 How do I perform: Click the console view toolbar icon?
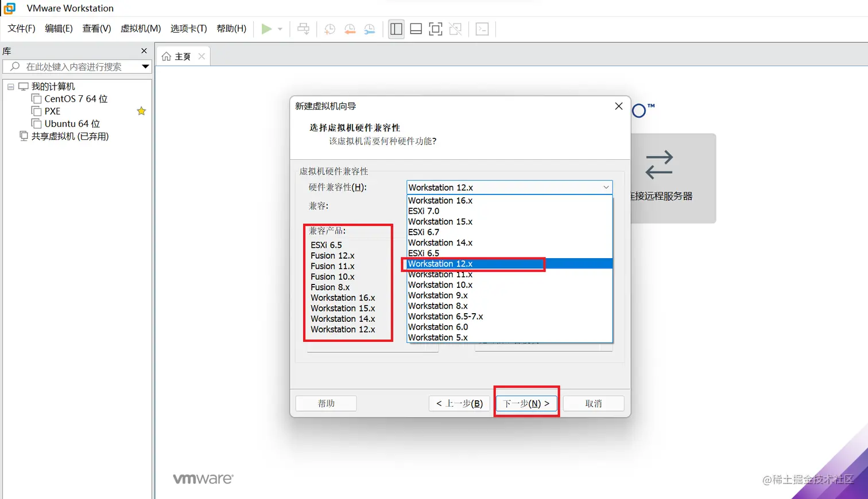[482, 29]
